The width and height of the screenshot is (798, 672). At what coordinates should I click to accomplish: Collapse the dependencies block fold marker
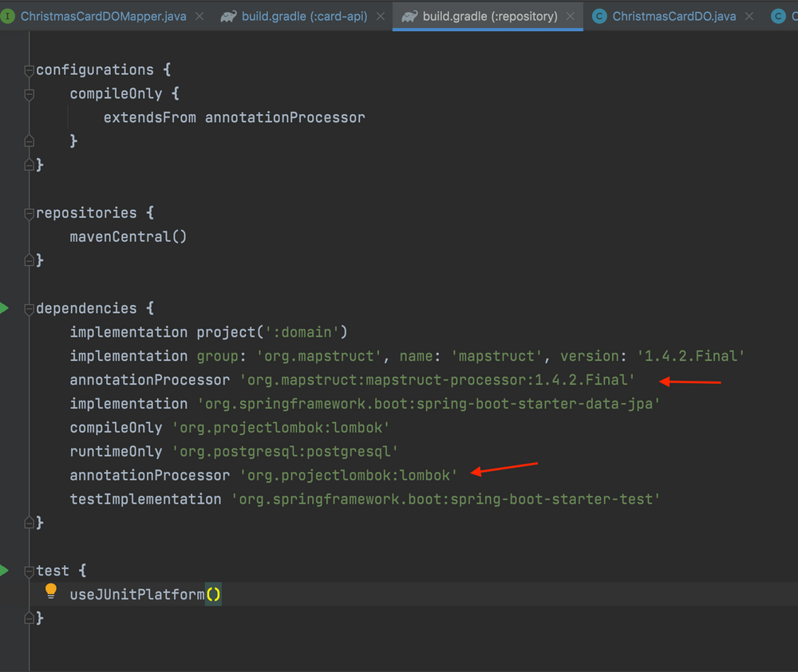(x=28, y=307)
